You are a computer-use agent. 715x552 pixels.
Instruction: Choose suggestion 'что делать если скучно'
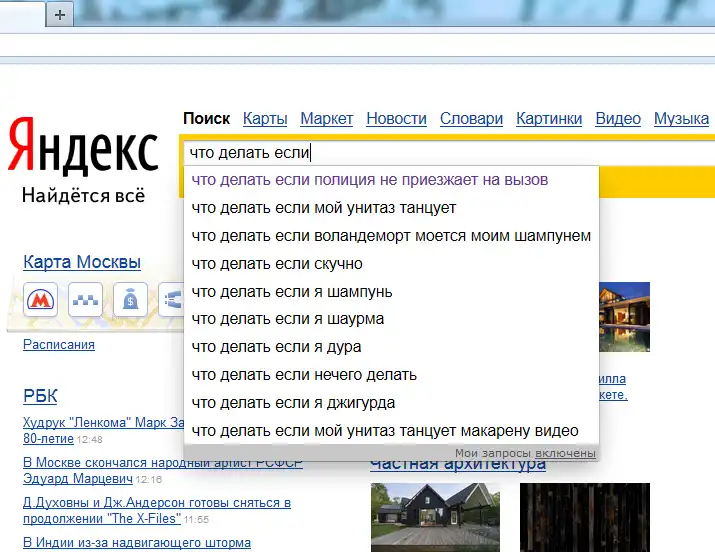coord(277,264)
